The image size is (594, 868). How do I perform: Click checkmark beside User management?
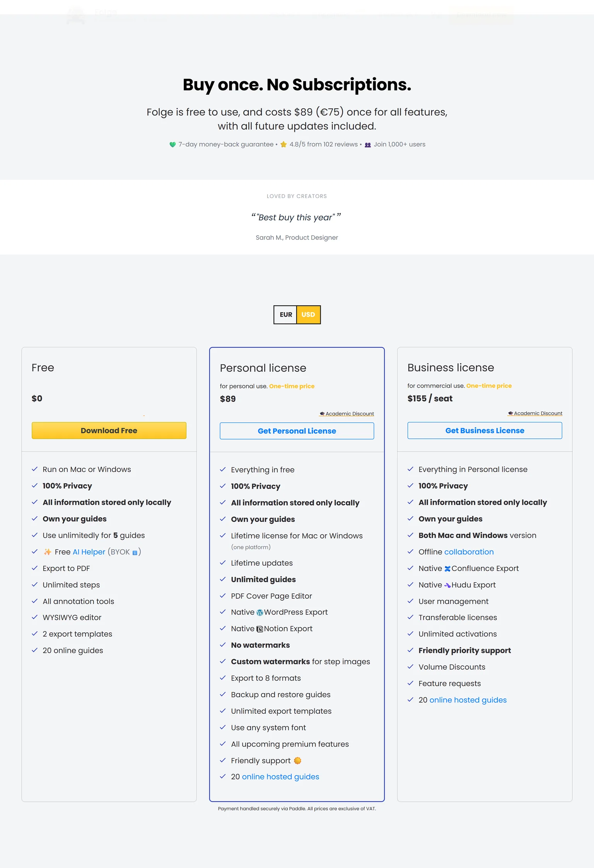[410, 601]
